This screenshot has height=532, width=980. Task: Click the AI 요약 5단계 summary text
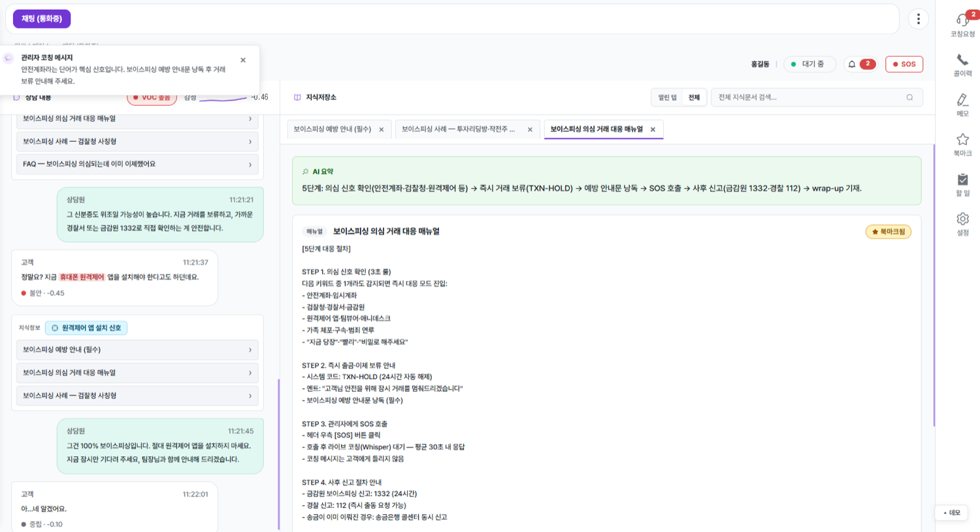(581, 188)
